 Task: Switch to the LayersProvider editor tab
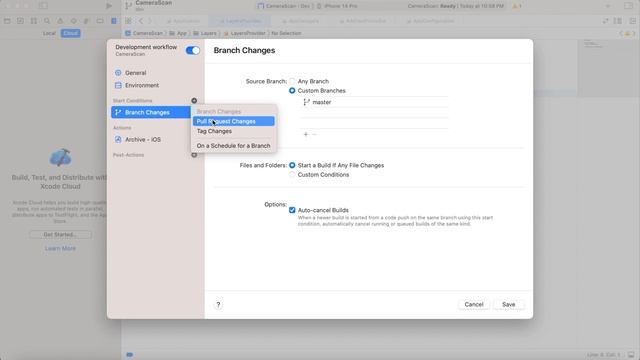click(x=240, y=21)
